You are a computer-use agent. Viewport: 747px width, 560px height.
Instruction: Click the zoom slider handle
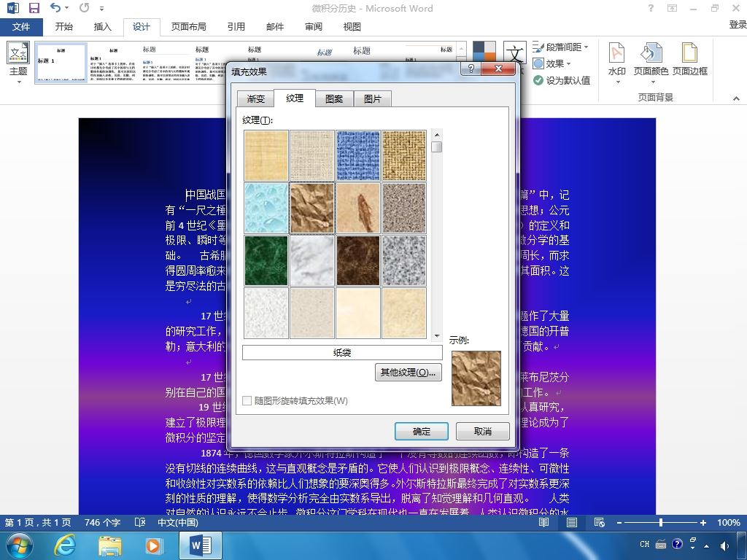pos(661,522)
